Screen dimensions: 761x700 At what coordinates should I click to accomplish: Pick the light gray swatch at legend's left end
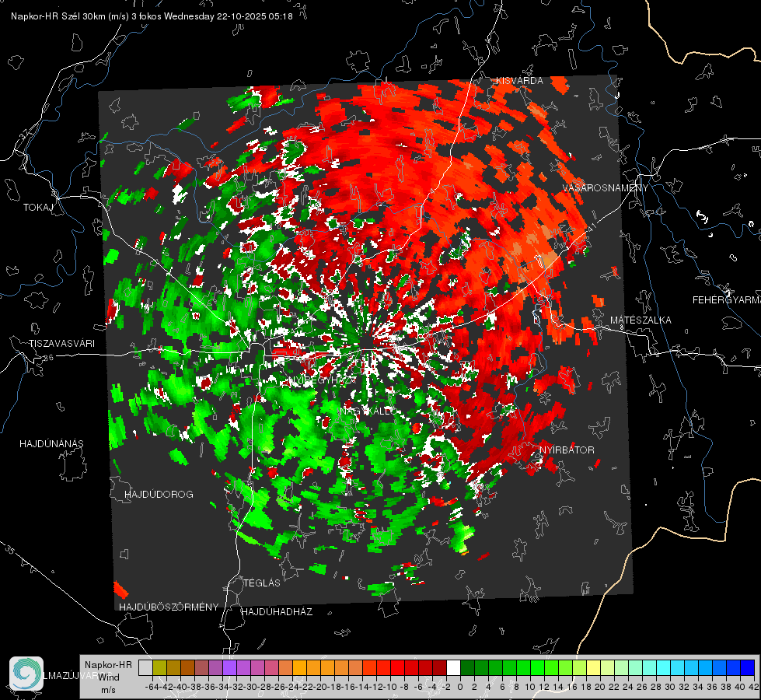click(x=145, y=667)
